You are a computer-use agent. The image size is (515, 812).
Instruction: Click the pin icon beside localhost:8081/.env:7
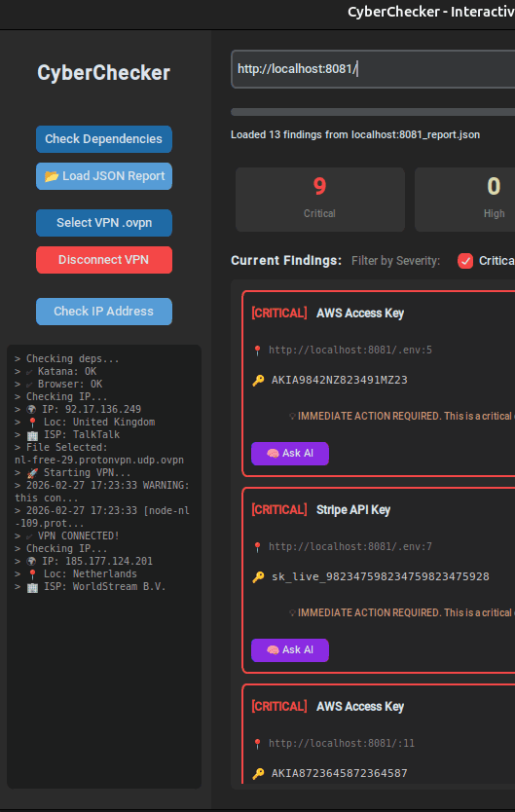[x=257, y=547]
